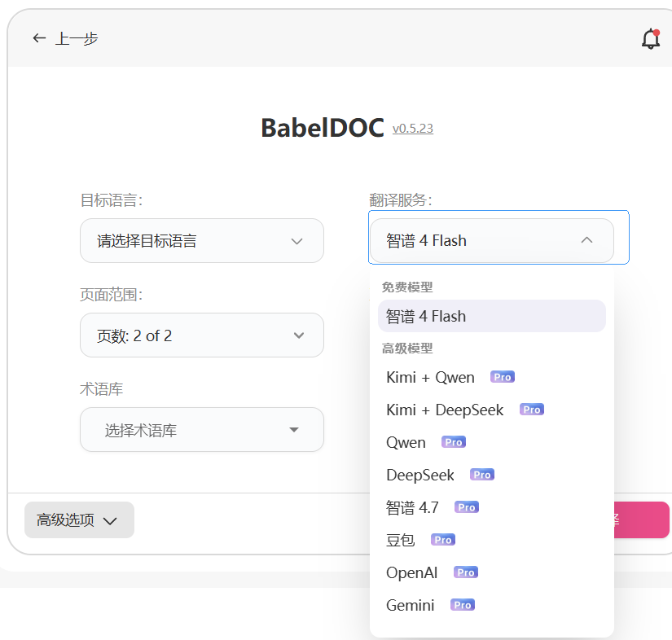The width and height of the screenshot is (672, 640).
Task: Select 豆包 model option
Action: [491, 540]
